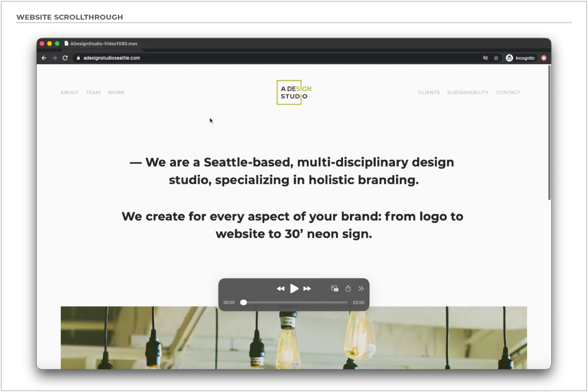Click the browser forward arrow

(54, 58)
